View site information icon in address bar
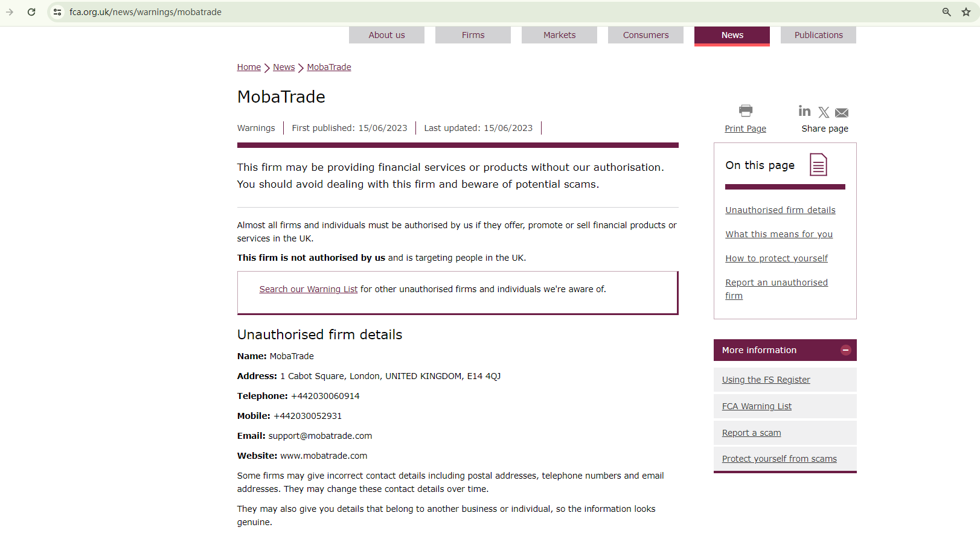Image resolution: width=980 pixels, height=536 pixels. click(x=57, y=12)
